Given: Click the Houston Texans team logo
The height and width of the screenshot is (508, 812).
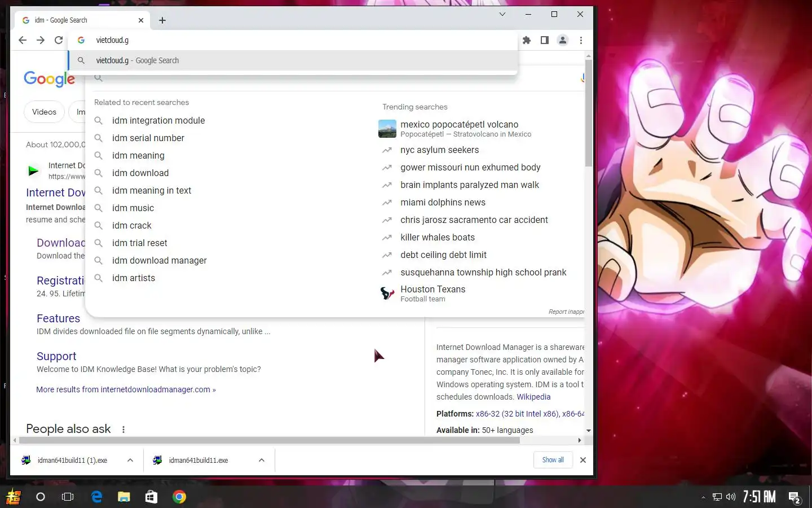Looking at the screenshot, I should click(x=387, y=293).
